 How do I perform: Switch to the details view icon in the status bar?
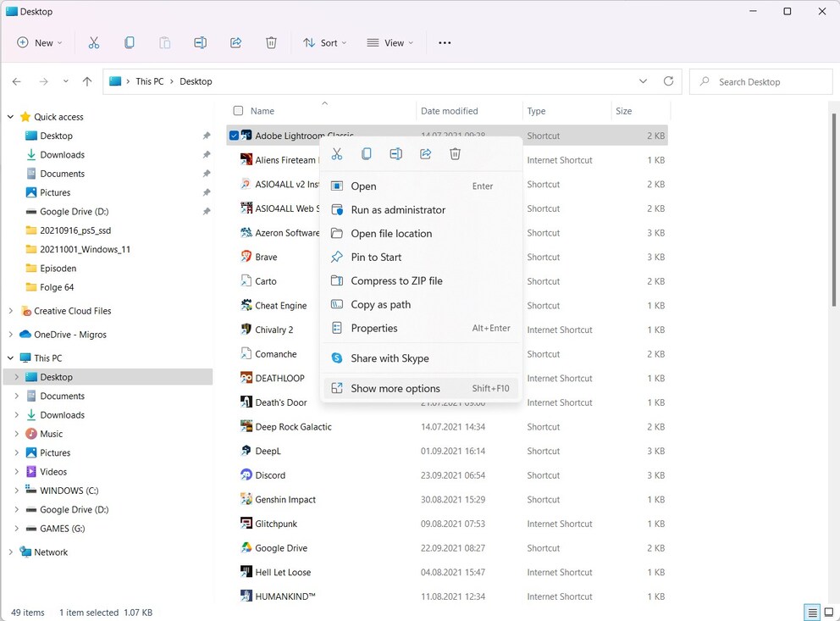812,613
